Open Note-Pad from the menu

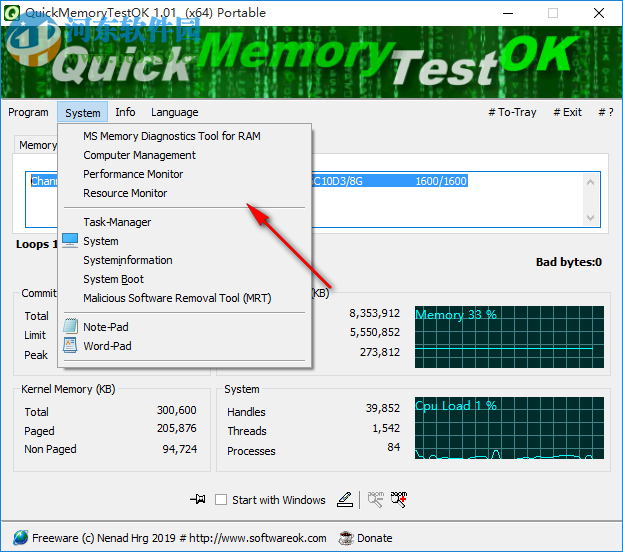tap(185, 327)
